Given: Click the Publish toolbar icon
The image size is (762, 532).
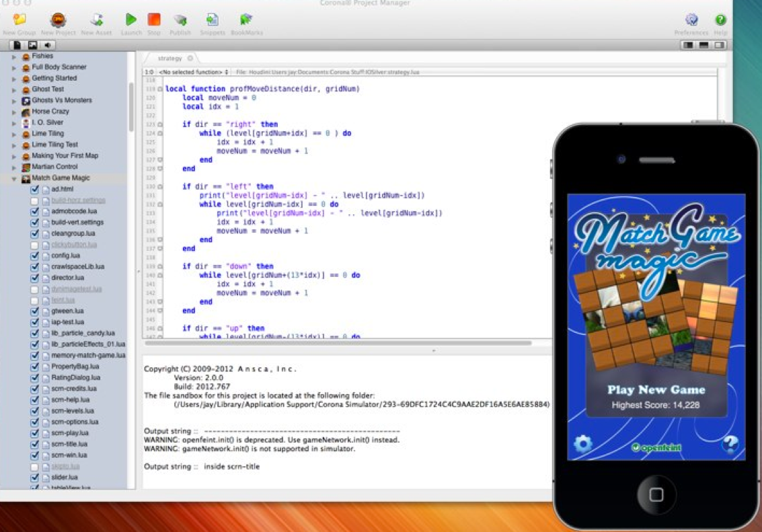Looking at the screenshot, I should click(x=180, y=20).
